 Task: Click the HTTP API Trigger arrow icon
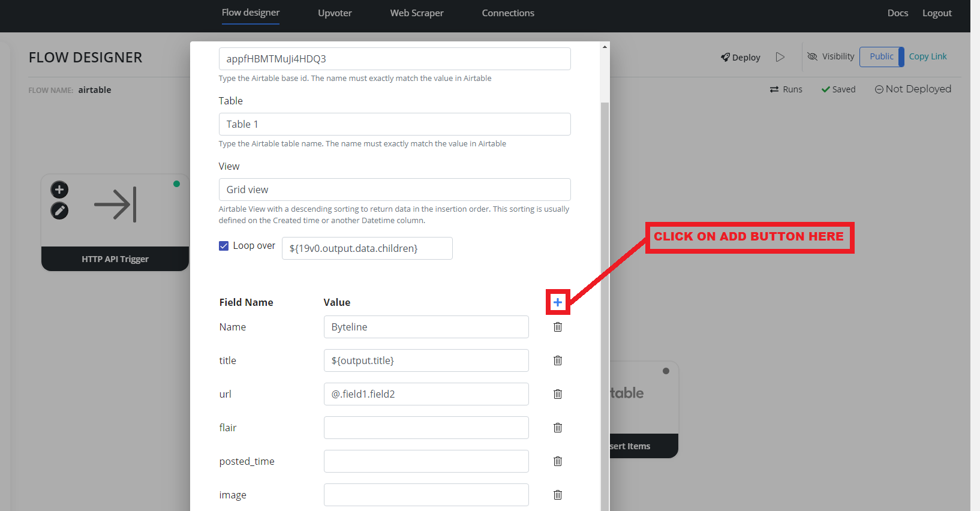116,205
